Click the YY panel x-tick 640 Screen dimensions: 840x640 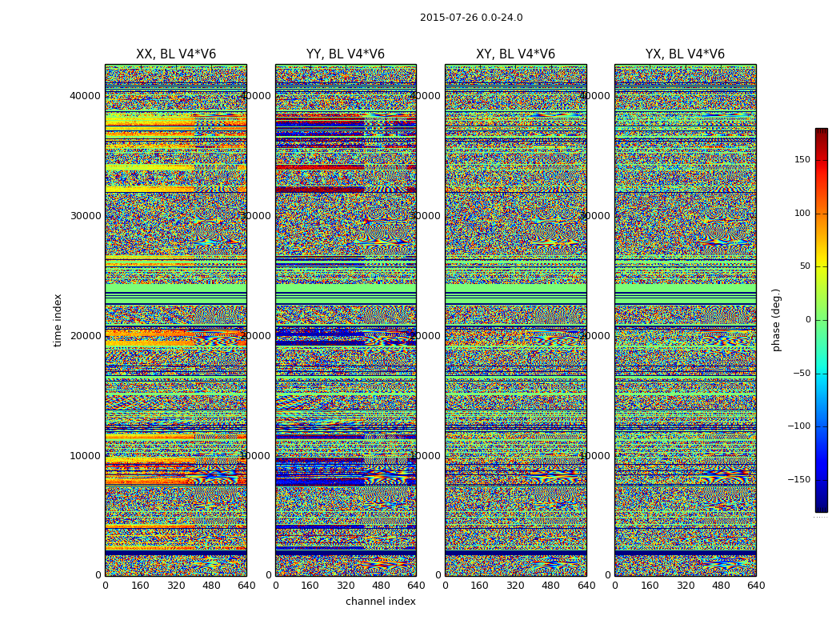coord(416,586)
